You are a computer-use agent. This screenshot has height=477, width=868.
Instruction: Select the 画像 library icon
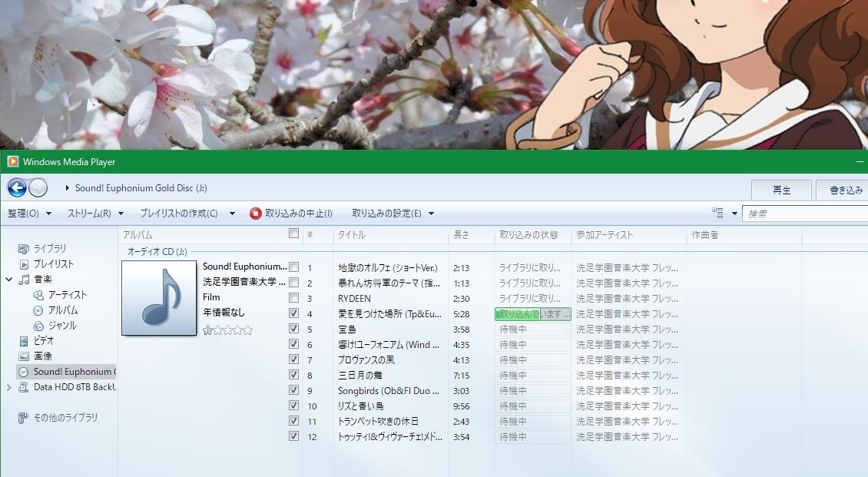(x=24, y=356)
